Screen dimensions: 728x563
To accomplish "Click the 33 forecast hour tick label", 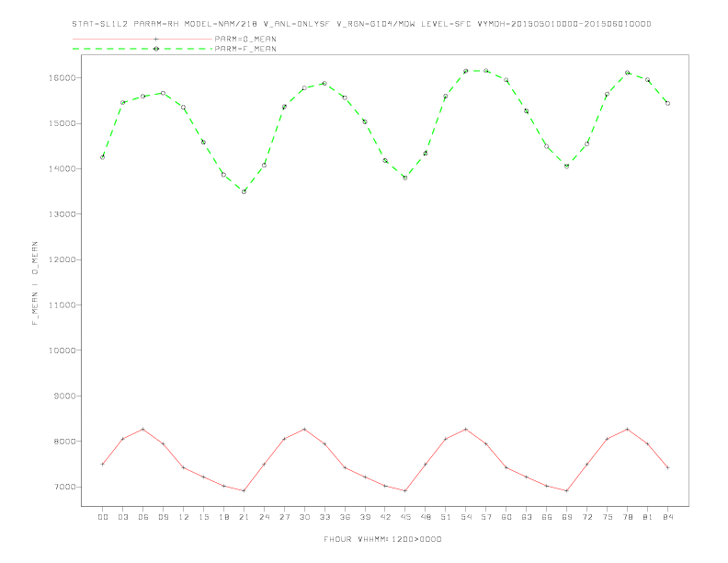I will (324, 517).
